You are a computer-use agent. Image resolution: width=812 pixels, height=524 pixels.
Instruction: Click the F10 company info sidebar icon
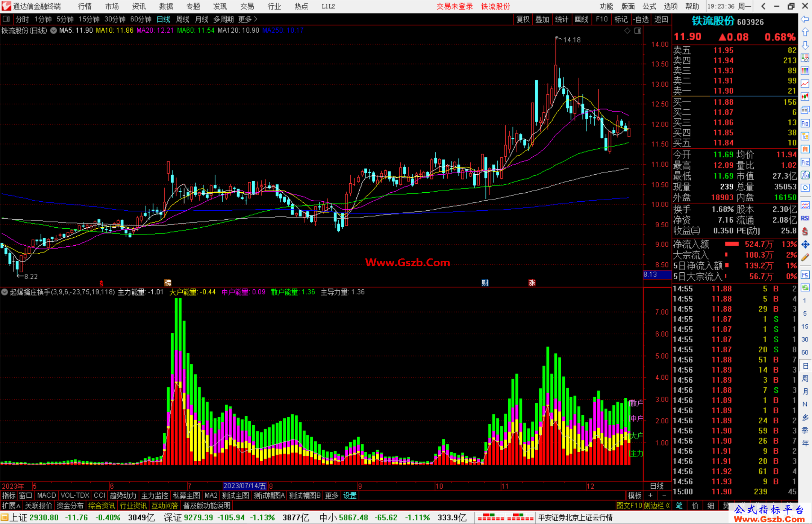click(805, 123)
